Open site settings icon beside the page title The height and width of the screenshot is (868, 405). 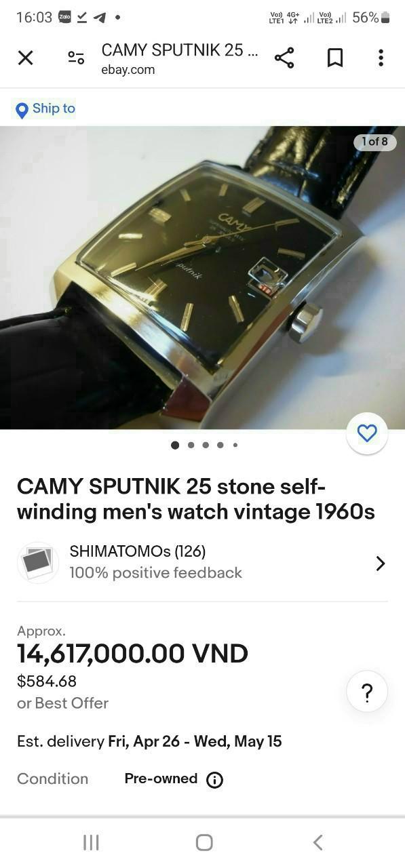click(76, 58)
